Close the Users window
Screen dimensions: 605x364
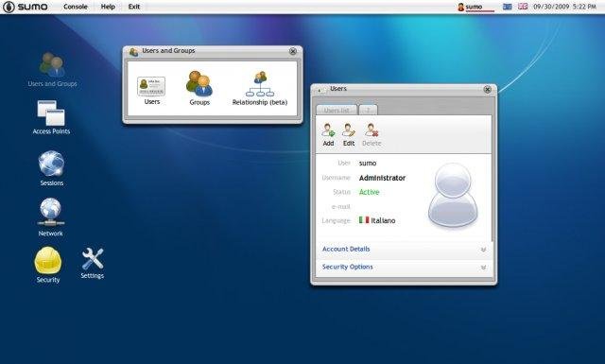tap(488, 90)
